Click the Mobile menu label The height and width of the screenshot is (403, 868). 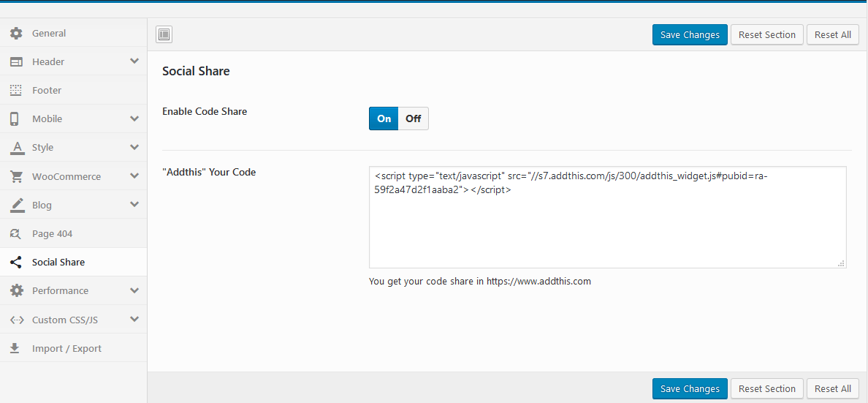(47, 119)
